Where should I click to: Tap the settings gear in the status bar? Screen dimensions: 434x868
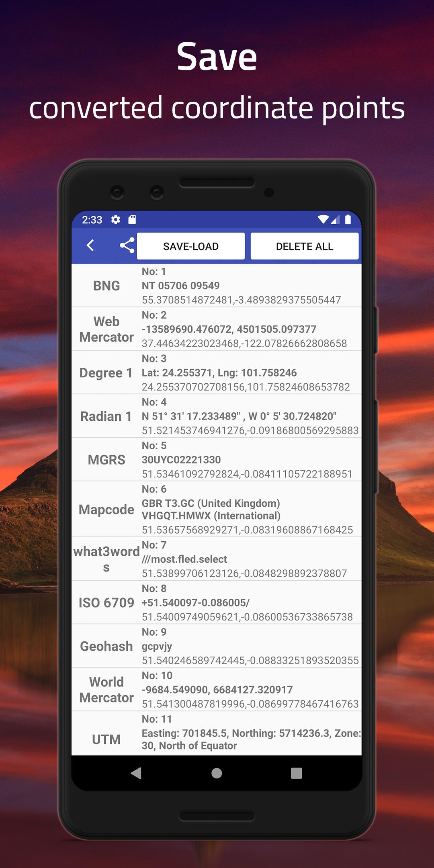pyautogui.click(x=116, y=219)
